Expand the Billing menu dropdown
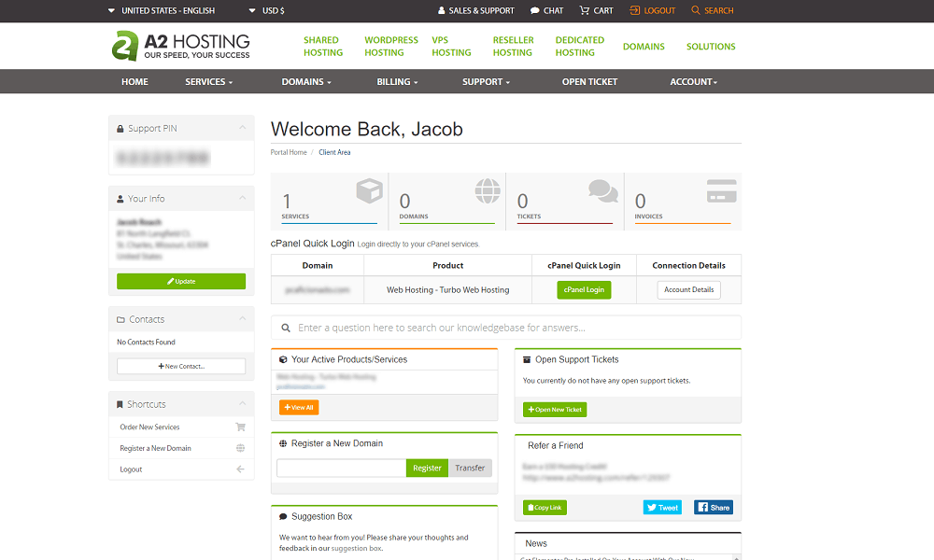 397,81
